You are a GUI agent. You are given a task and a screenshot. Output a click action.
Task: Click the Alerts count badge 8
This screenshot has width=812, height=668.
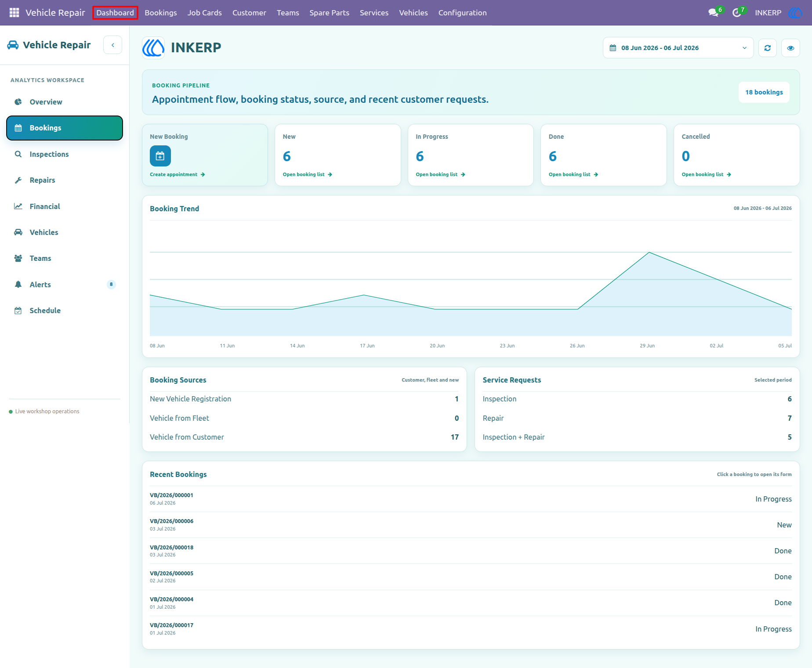pyautogui.click(x=111, y=284)
